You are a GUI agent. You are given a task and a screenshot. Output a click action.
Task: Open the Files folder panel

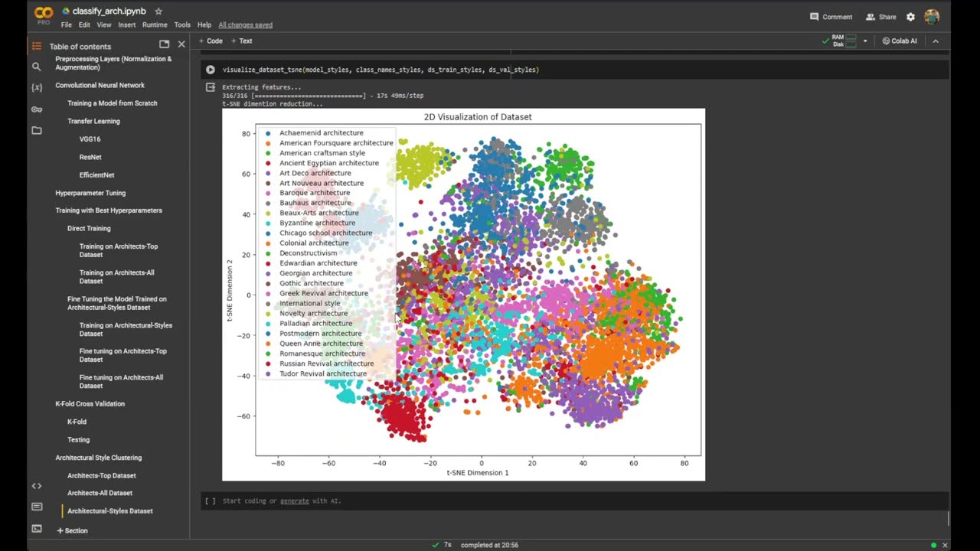(x=37, y=131)
